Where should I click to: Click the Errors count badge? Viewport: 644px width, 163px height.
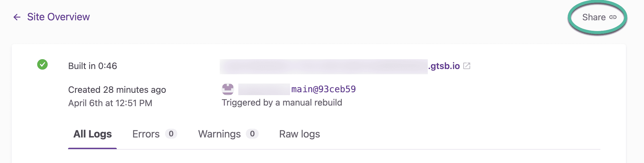[x=171, y=134]
